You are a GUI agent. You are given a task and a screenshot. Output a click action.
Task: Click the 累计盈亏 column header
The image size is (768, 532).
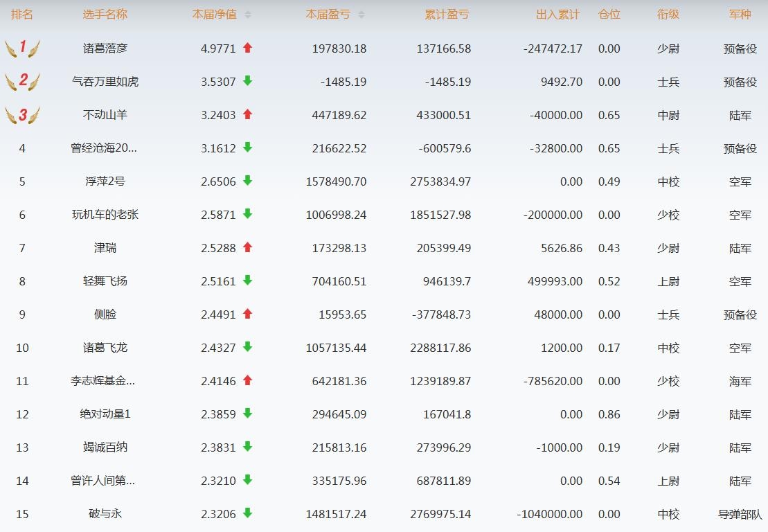tap(447, 15)
